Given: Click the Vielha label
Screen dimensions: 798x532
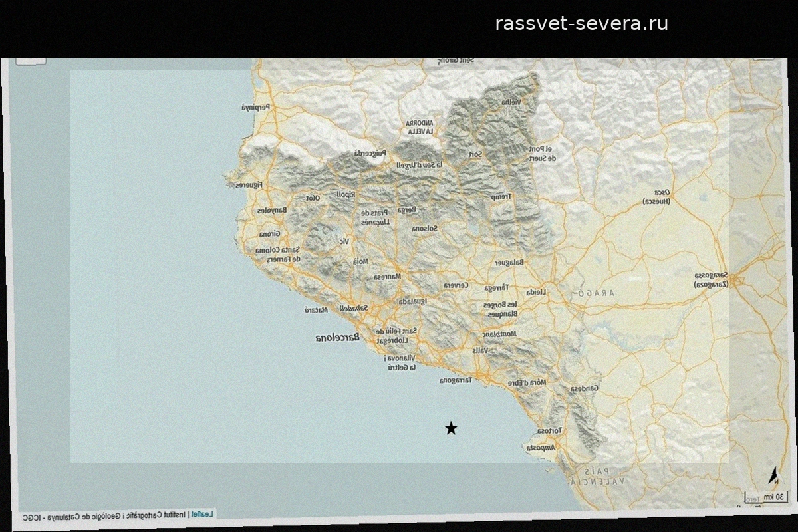Looking at the screenshot, I should click(511, 102).
